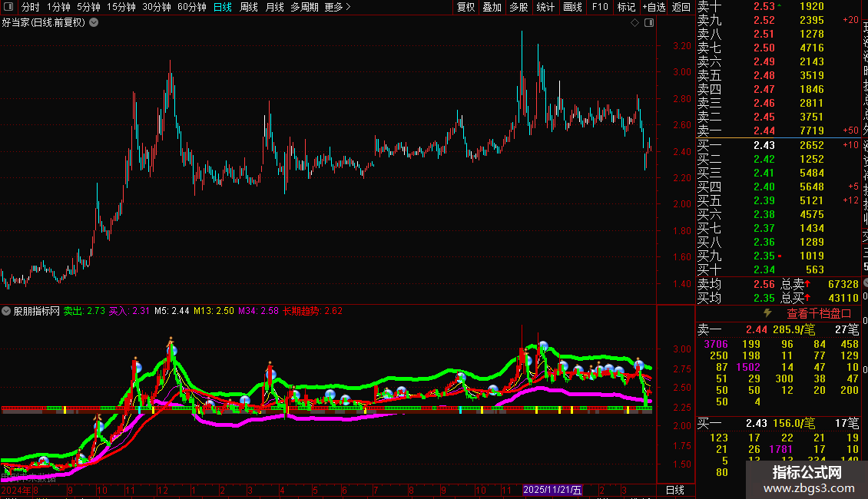Click the M13: 2.50 indicator value
The image size is (868, 499).
pos(214,311)
